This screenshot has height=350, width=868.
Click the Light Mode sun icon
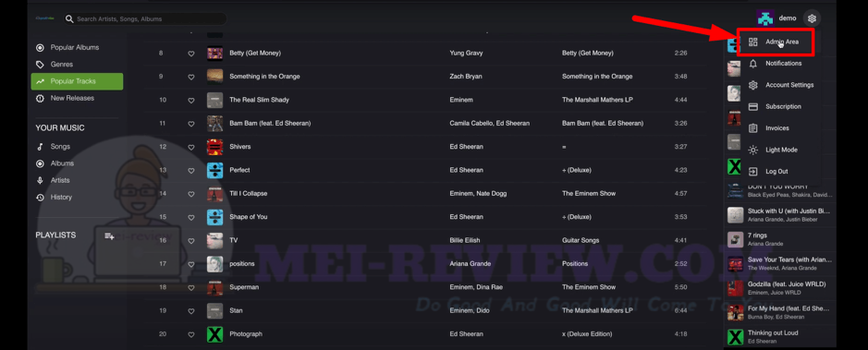(752, 150)
